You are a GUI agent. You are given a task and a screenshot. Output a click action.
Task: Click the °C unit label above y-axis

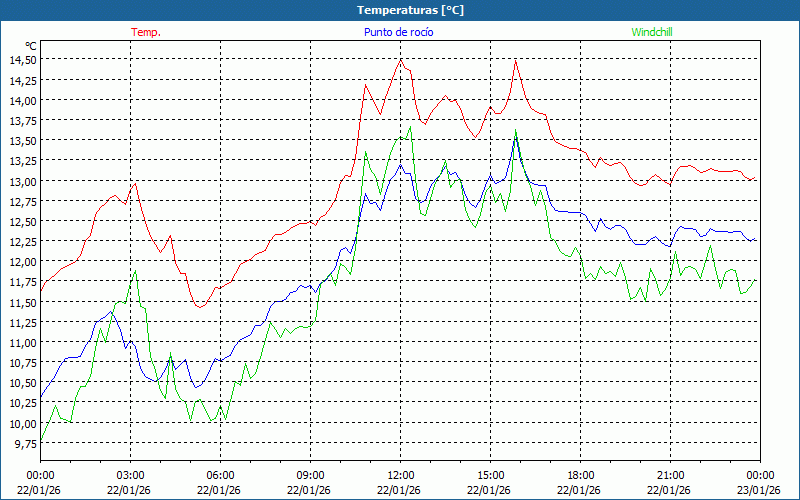coord(30,46)
